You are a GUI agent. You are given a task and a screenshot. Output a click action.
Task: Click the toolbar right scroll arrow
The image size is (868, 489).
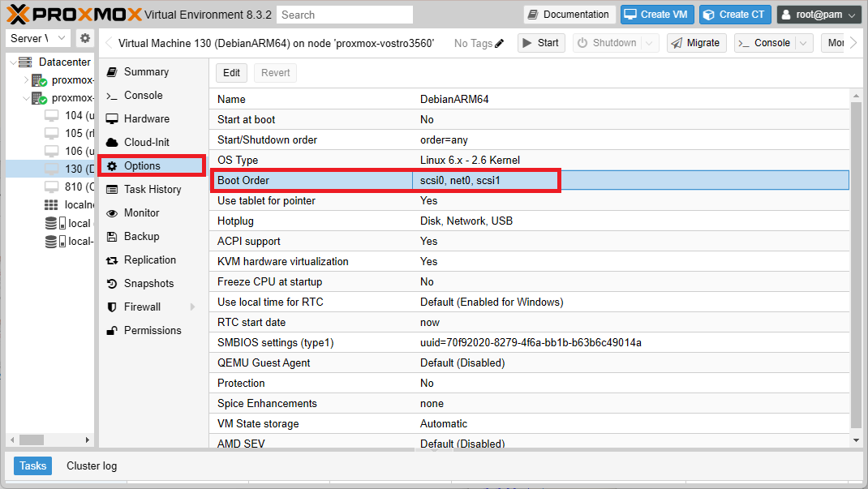[853, 43]
